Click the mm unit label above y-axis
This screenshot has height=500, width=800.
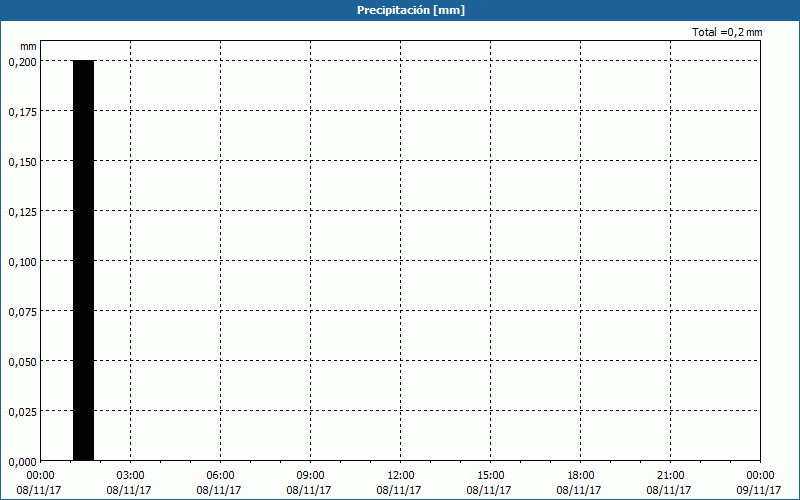[x=29, y=46]
